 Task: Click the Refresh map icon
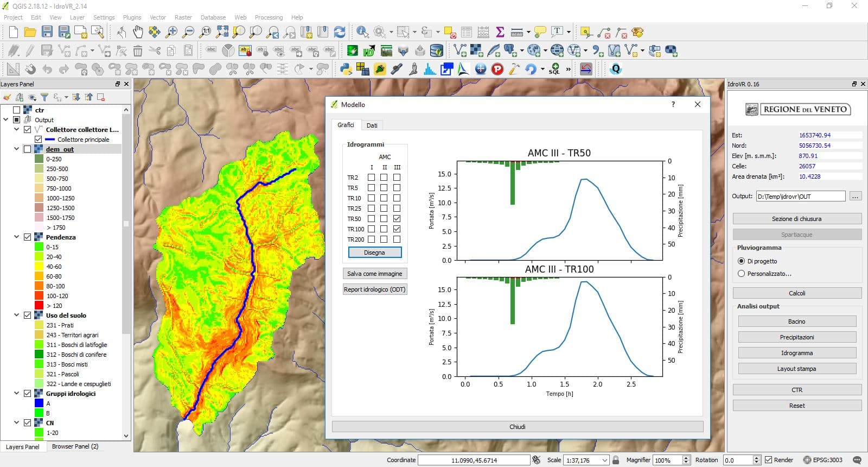[x=340, y=32]
